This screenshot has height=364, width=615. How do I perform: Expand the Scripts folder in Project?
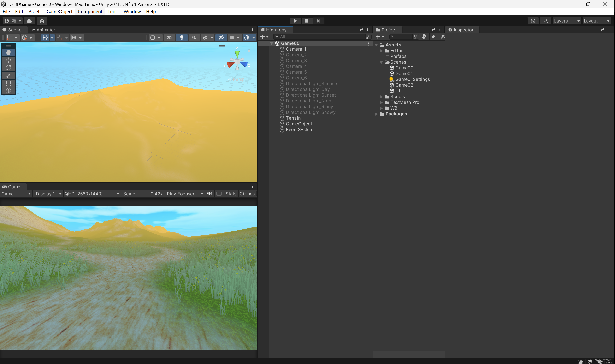[381, 97]
